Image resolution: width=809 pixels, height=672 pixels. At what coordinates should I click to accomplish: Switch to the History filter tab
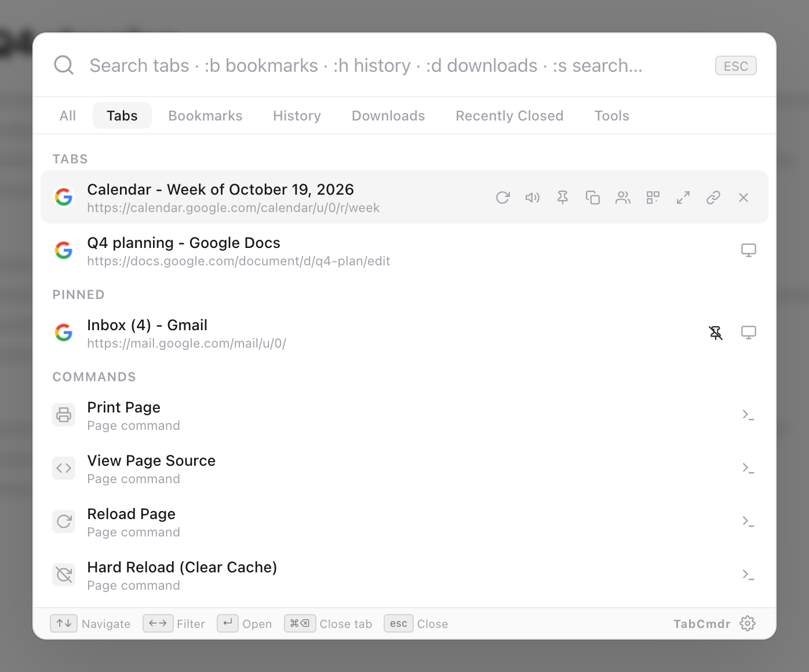pos(297,116)
